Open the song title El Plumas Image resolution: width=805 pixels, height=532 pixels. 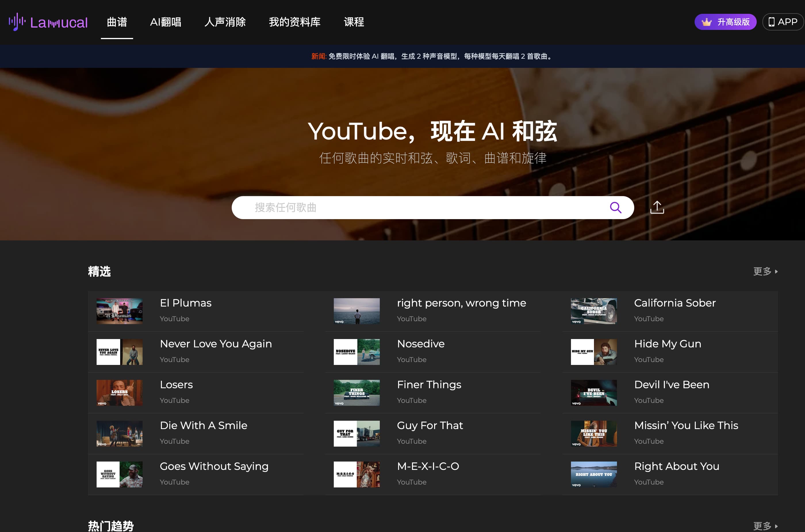click(185, 303)
